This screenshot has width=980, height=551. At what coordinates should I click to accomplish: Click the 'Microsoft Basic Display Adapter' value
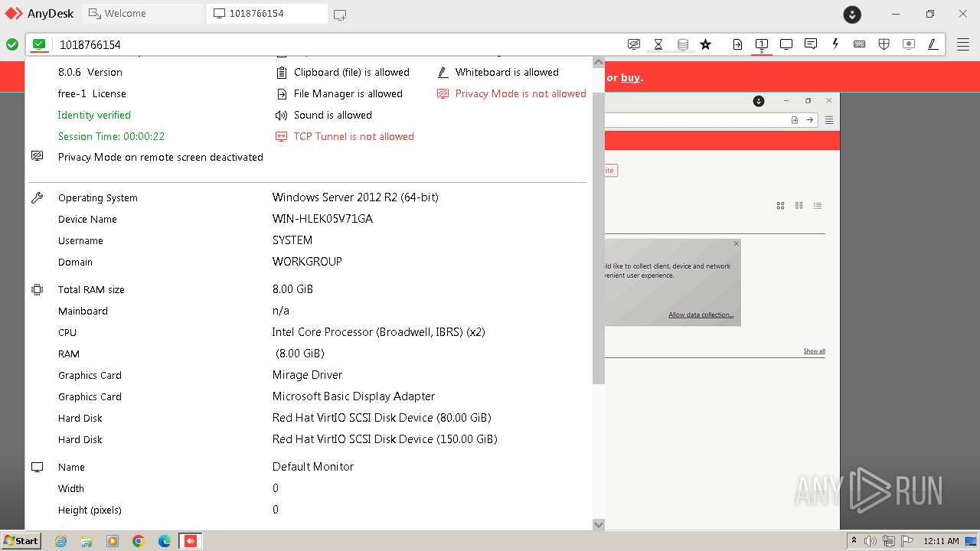click(x=354, y=396)
